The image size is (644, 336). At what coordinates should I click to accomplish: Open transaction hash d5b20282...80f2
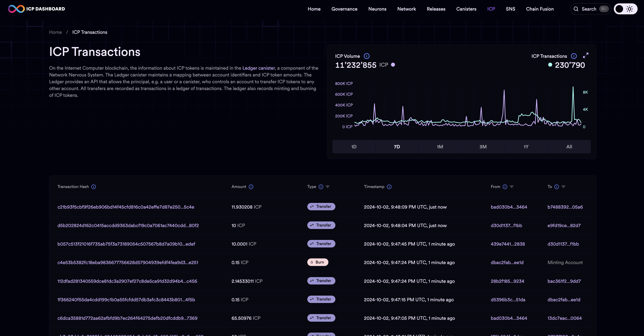(x=128, y=226)
